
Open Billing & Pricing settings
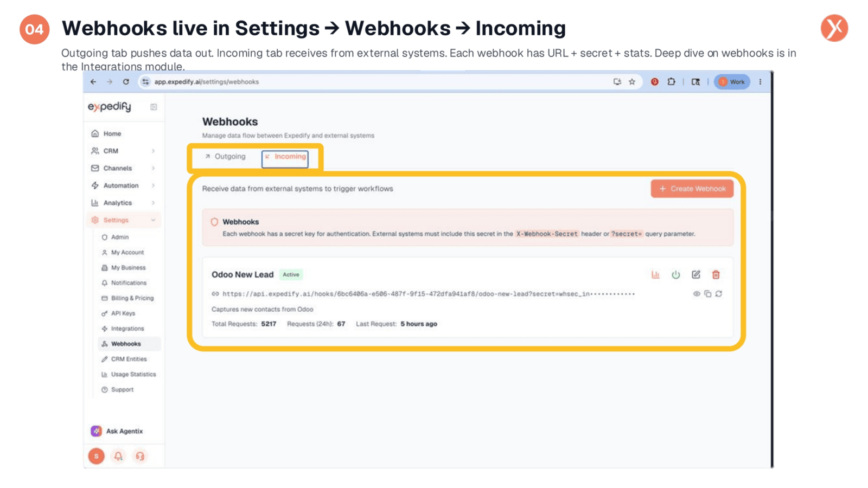point(132,298)
